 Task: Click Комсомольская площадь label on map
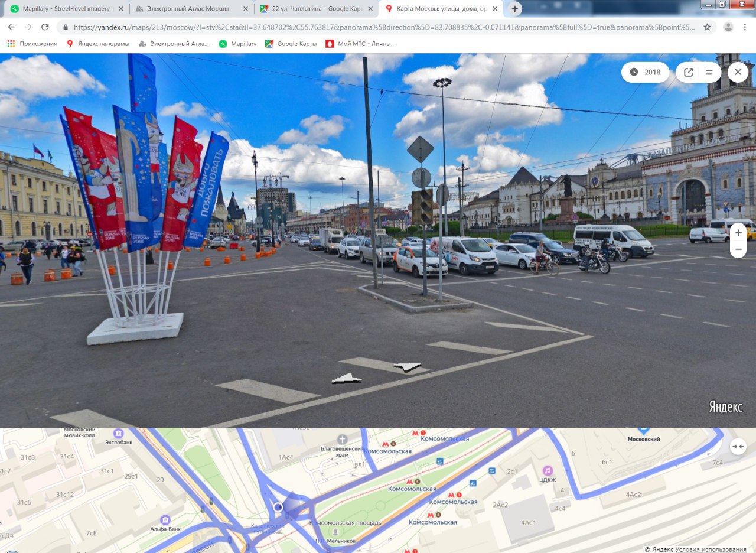coord(346,523)
